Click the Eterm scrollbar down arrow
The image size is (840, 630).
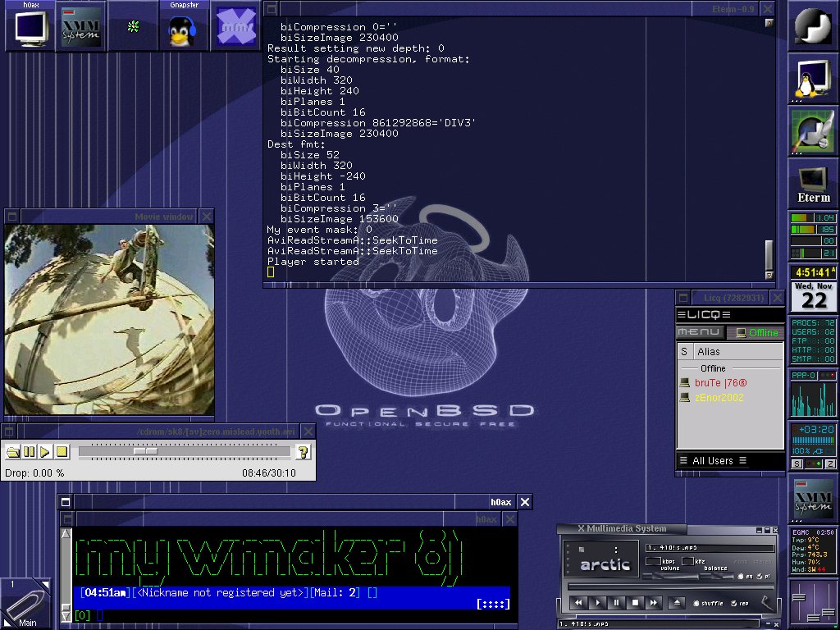point(769,276)
